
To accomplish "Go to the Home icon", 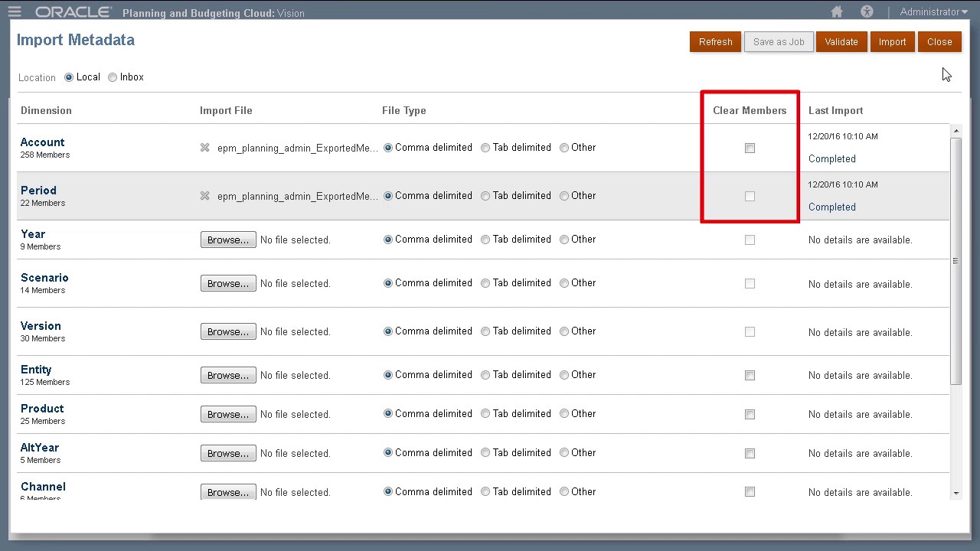I will 837,11.
